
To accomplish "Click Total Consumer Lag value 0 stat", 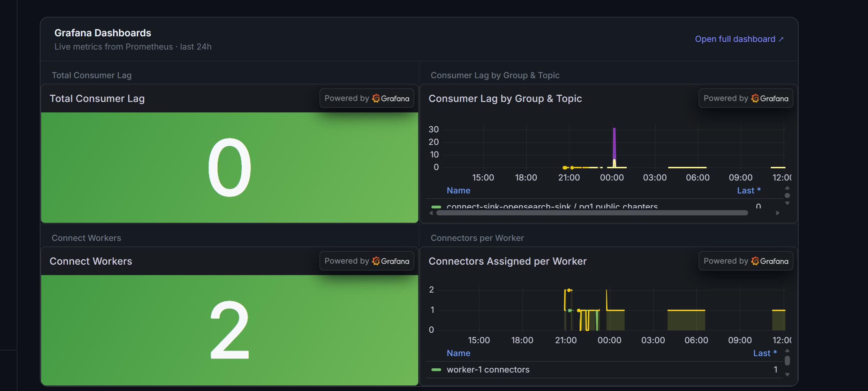I will pos(229,168).
